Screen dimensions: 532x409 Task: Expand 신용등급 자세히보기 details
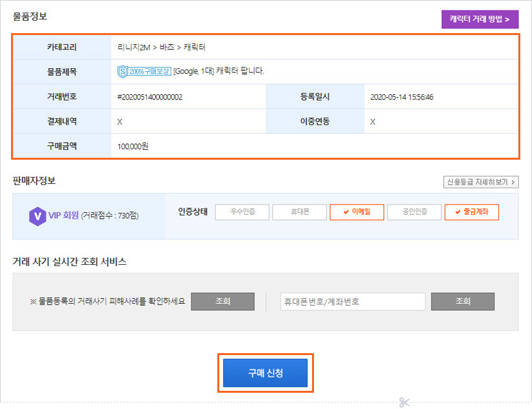click(x=479, y=182)
